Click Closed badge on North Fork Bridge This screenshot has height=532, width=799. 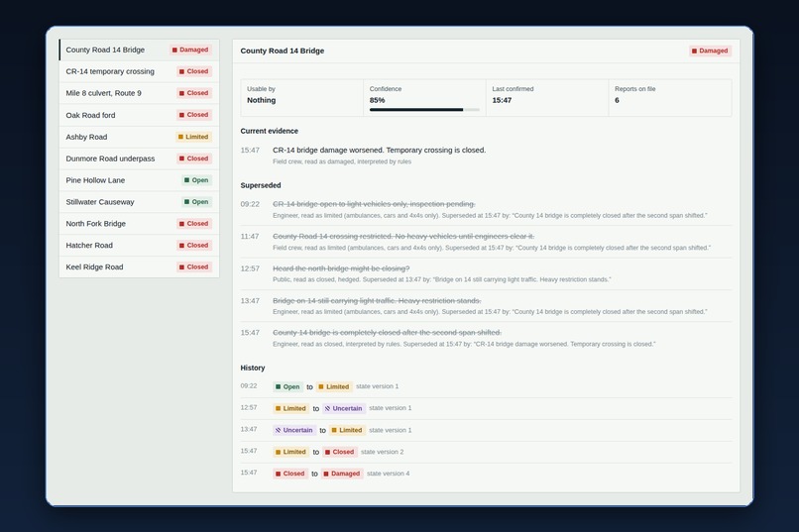(x=193, y=224)
